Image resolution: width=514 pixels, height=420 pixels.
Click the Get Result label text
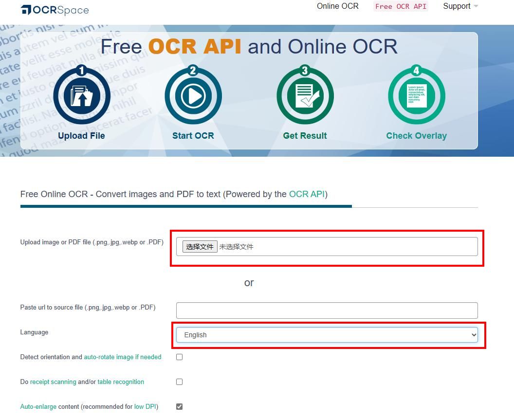[305, 136]
